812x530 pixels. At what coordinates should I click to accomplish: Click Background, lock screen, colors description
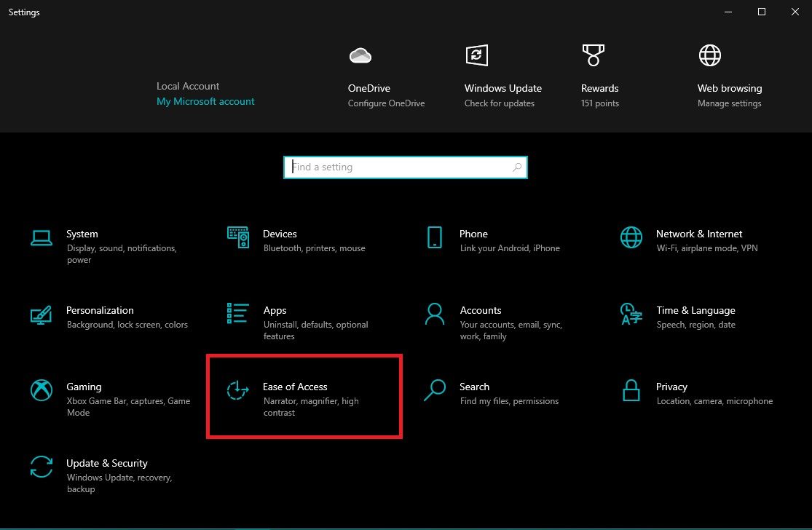(127, 325)
